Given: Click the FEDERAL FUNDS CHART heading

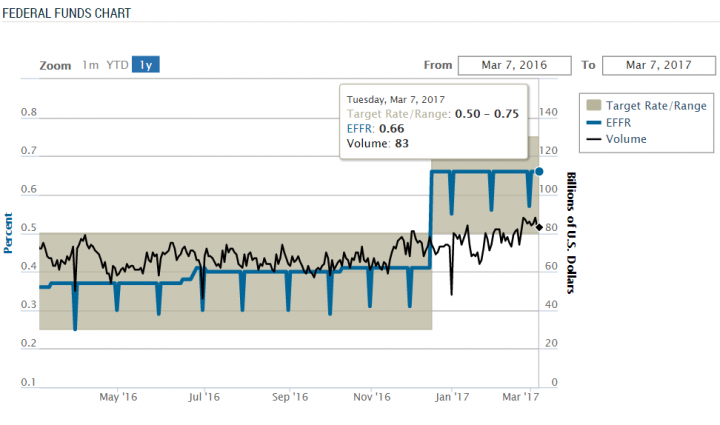Looking at the screenshot, I should [67, 13].
